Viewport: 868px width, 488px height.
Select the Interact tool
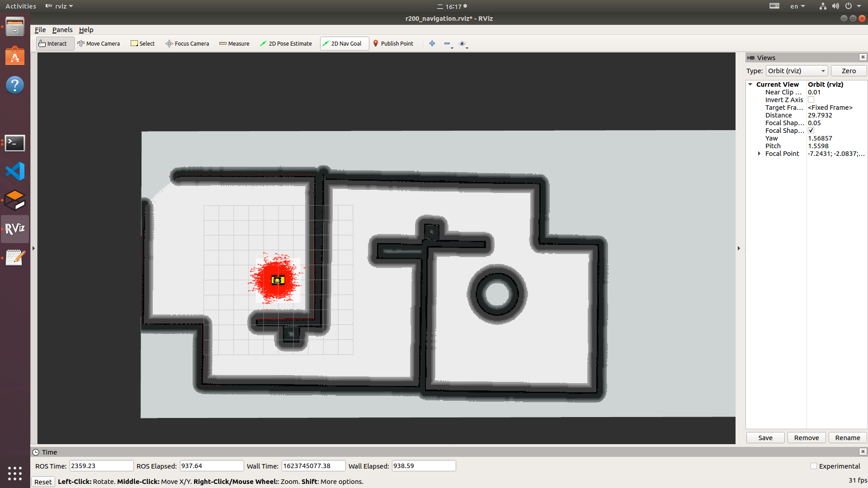click(x=55, y=43)
